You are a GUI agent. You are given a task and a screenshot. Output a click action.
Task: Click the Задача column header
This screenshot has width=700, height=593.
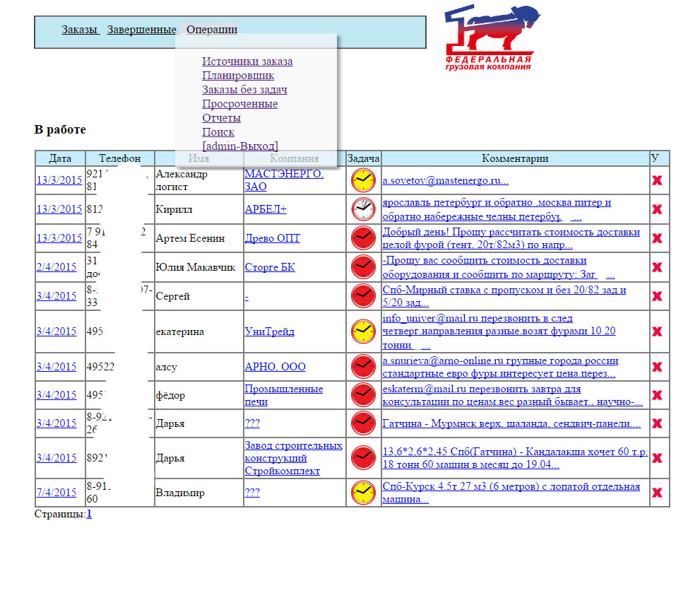363,158
